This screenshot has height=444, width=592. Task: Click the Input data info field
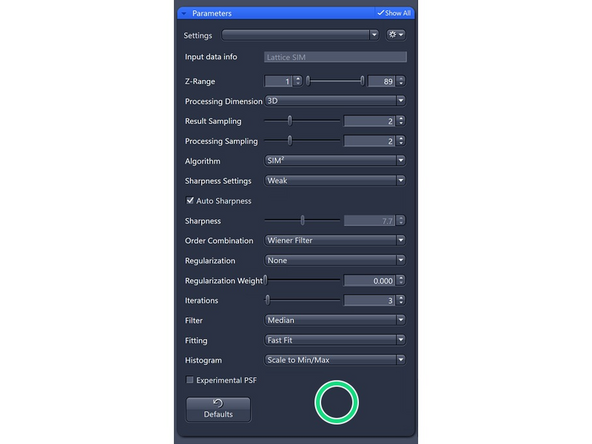[x=335, y=57]
